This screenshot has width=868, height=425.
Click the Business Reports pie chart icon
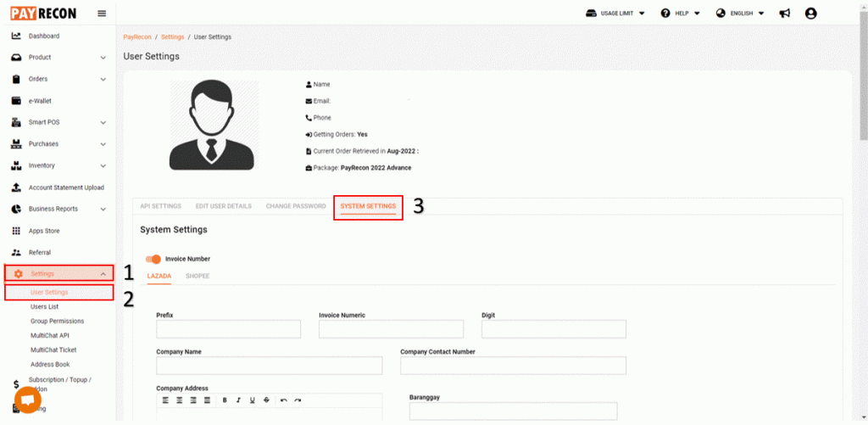[16, 209]
